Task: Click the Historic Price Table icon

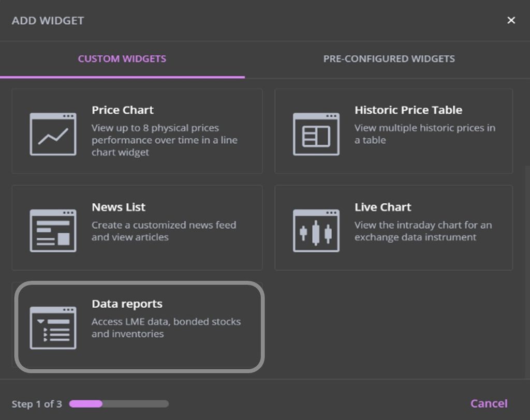Action: (316, 134)
